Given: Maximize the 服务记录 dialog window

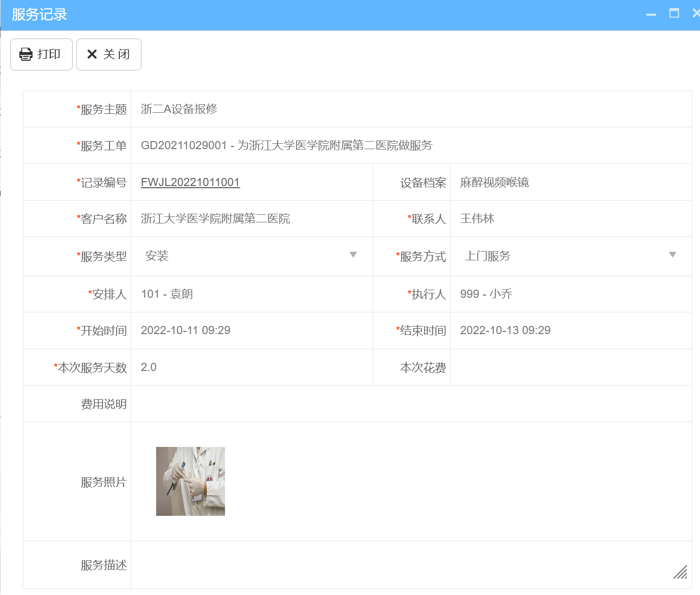Looking at the screenshot, I should tap(674, 14).
